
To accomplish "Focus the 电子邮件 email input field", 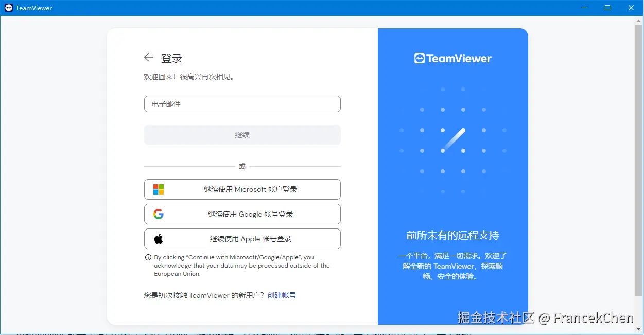I will (242, 104).
